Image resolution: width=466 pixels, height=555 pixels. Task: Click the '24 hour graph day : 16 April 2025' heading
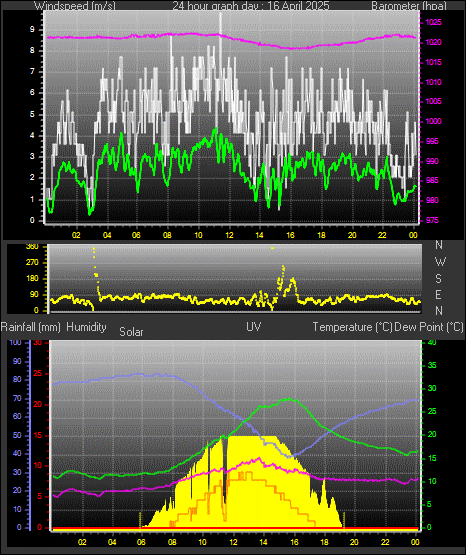click(x=251, y=6)
